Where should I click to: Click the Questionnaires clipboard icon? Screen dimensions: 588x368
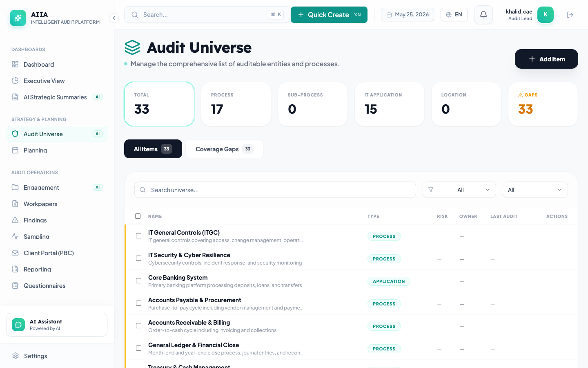tap(15, 285)
